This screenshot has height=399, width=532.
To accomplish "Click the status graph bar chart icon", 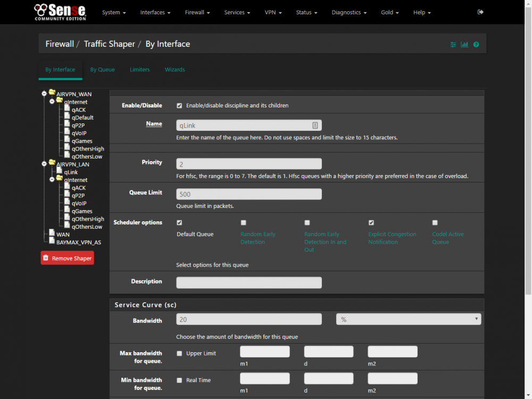I will [464, 45].
